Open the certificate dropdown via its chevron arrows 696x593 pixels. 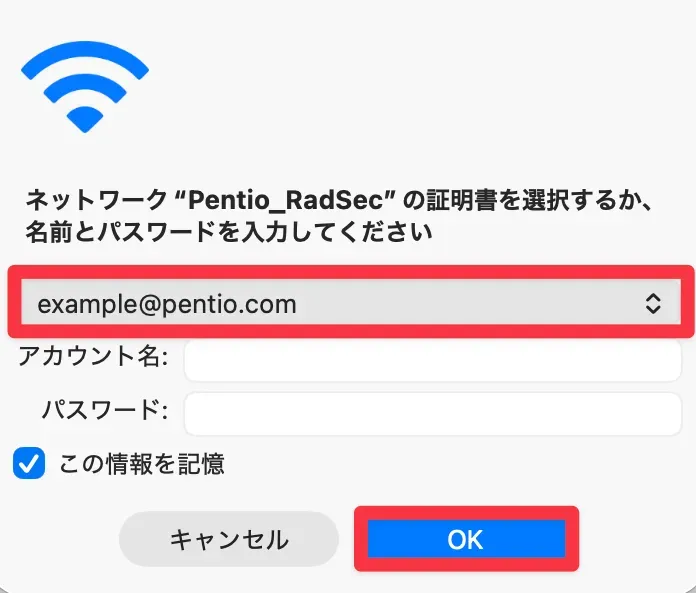point(652,304)
